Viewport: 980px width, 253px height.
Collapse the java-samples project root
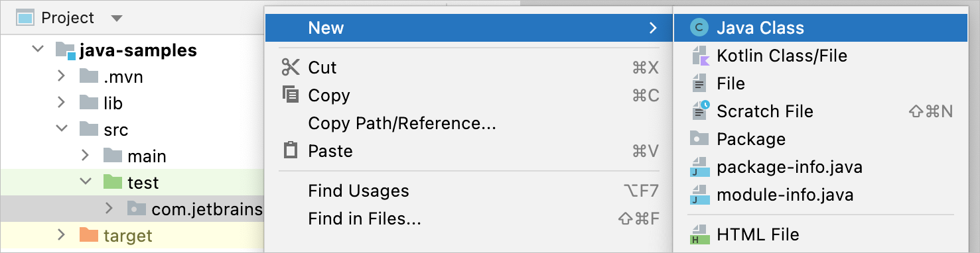coord(38,50)
